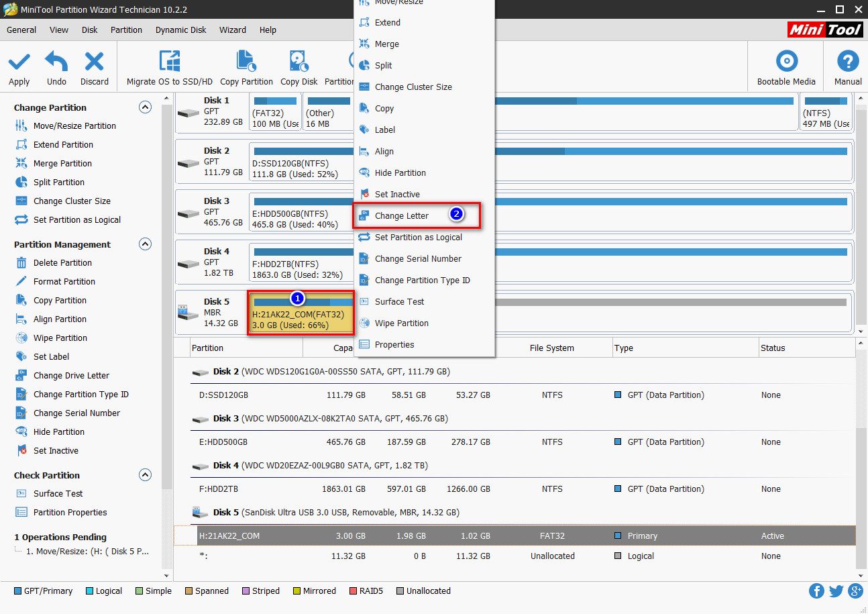Open Properties in context menu
868x614 pixels.
point(424,344)
